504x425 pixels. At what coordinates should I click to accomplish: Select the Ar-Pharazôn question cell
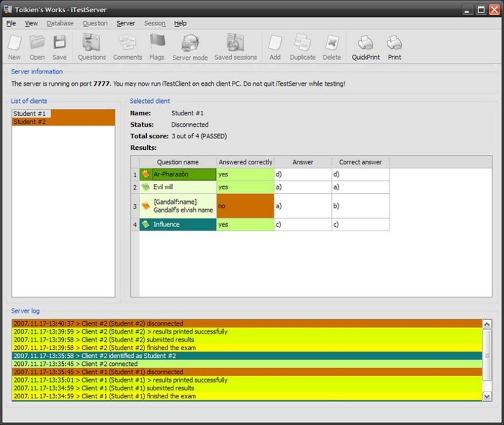click(x=178, y=174)
